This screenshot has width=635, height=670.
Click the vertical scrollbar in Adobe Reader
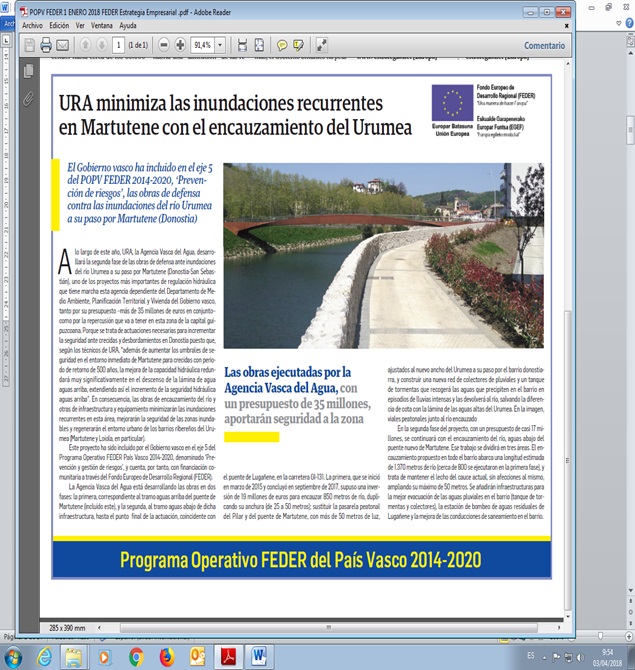pos(567,461)
